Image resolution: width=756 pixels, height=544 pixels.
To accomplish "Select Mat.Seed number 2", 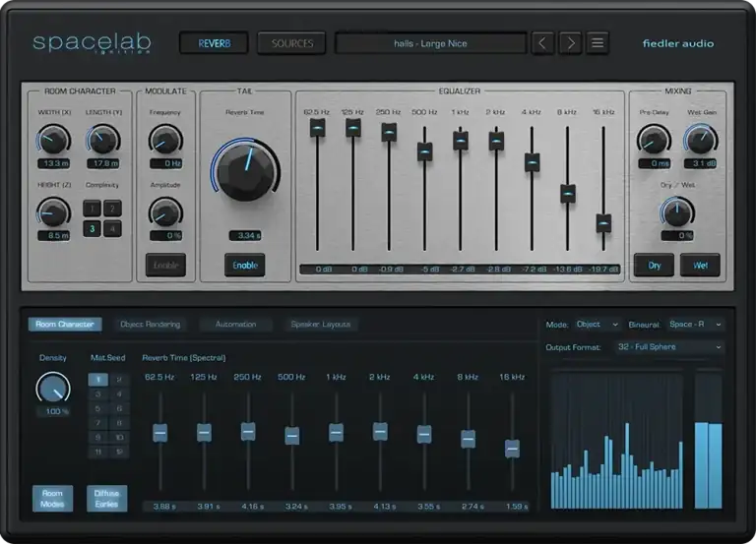I will (x=119, y=380).
